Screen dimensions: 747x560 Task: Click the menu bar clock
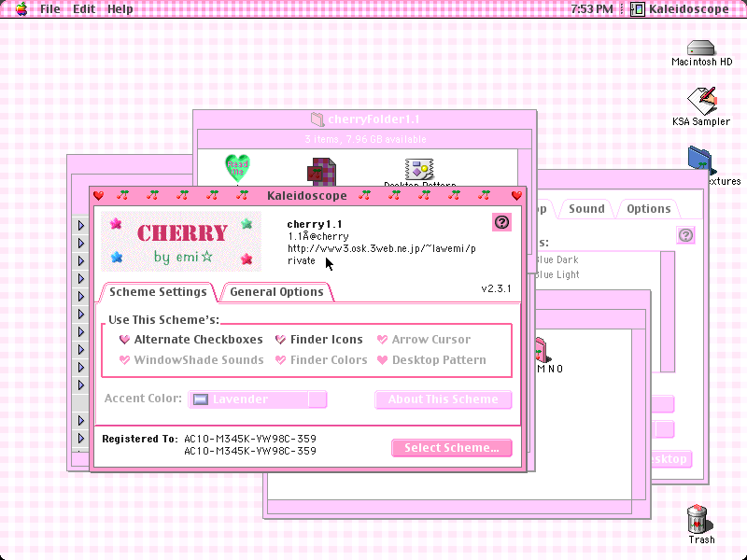592,9
